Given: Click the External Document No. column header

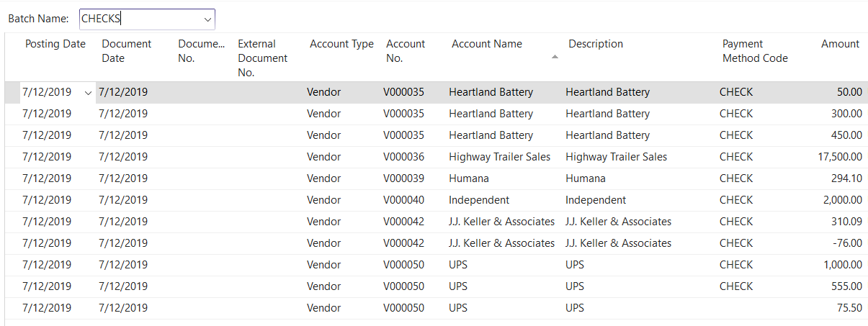Looking at the screenshot, I should [262, 58].
